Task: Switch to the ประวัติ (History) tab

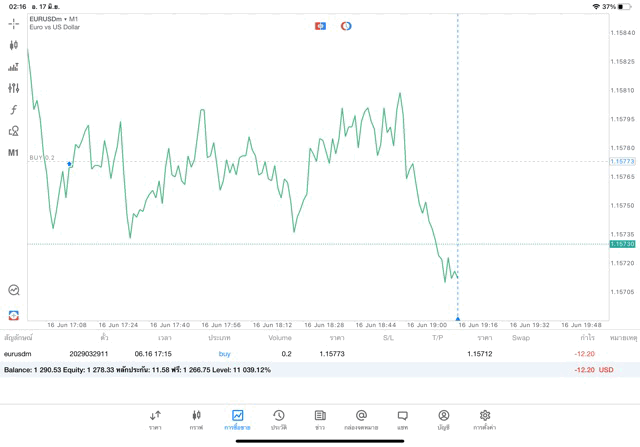Action: 278,419
